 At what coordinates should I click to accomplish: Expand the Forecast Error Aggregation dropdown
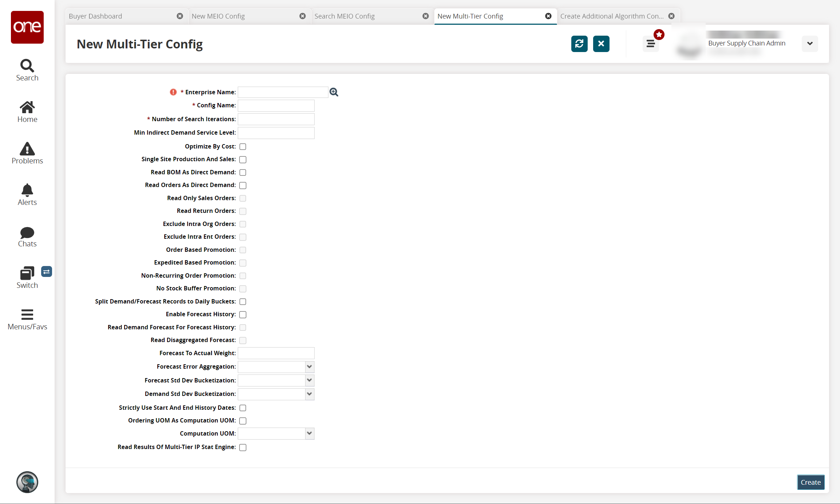[309, 366]
